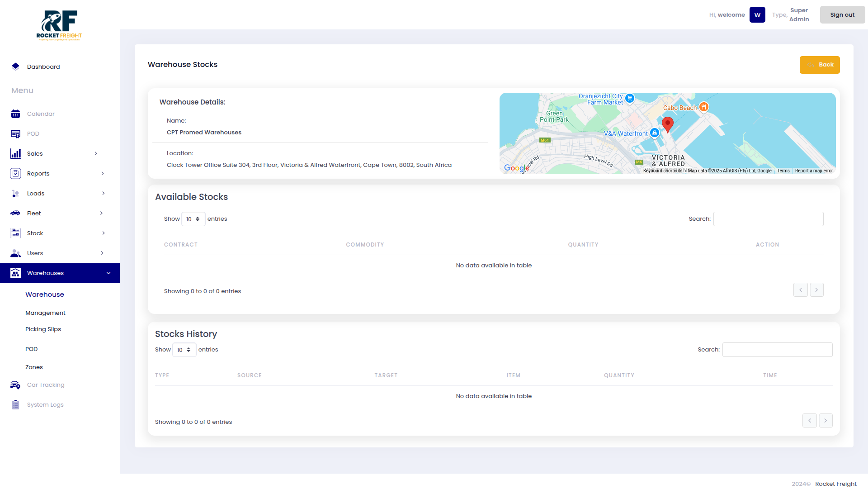Open the Reports icon
868x494 pixels.
coord(15,173)
